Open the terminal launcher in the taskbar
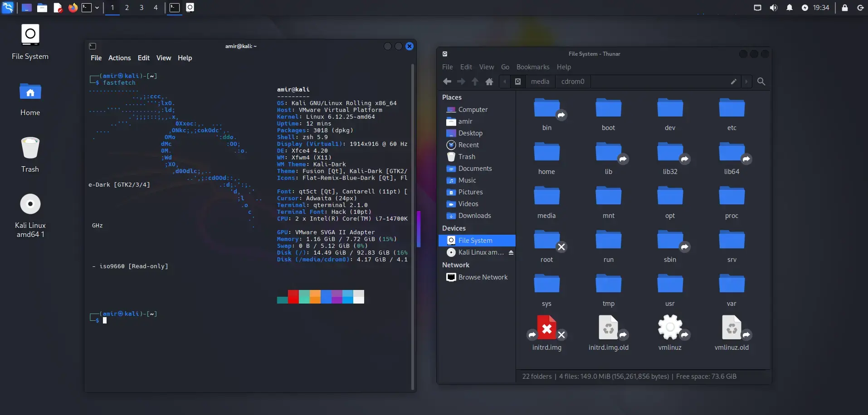Image resolution: width=868 pixels, height=415 pixels. (86, 8)
